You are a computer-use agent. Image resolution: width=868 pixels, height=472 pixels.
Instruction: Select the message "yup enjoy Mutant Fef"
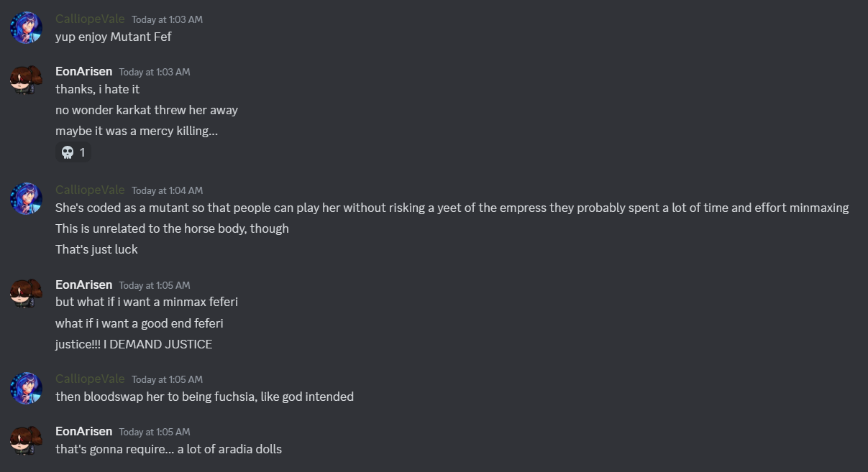click(113, 37)
